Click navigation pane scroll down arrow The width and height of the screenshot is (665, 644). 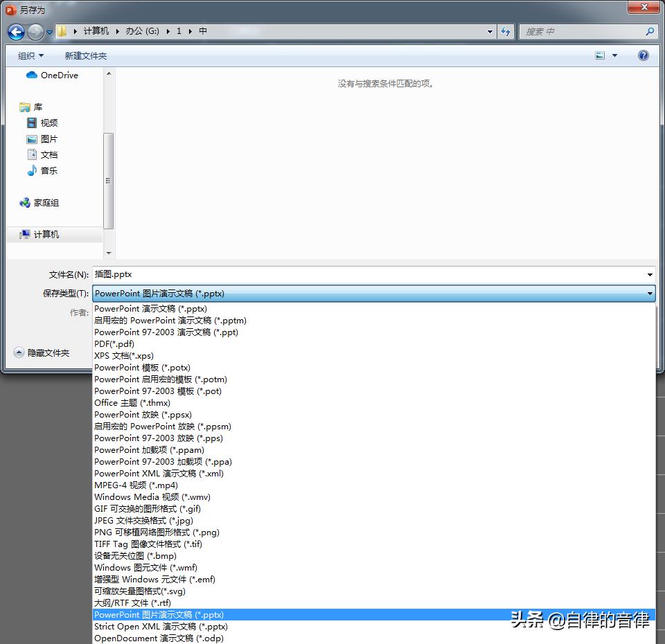point(109,253)
